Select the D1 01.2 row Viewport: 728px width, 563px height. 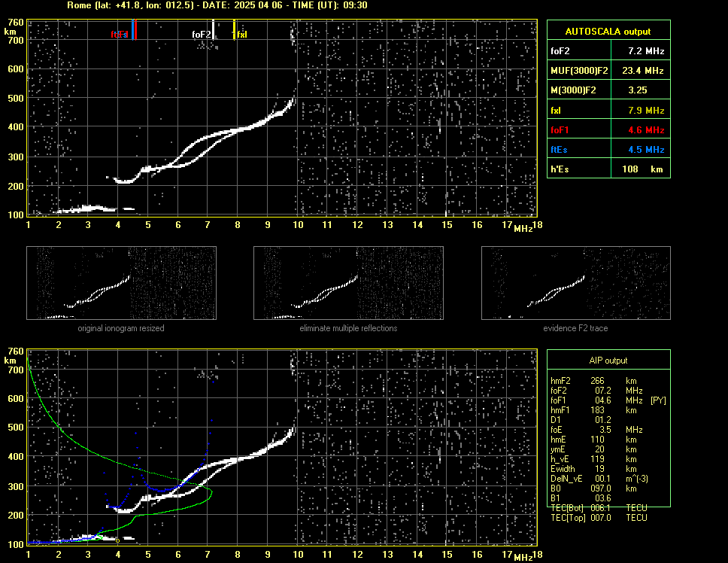click(581, 420)
